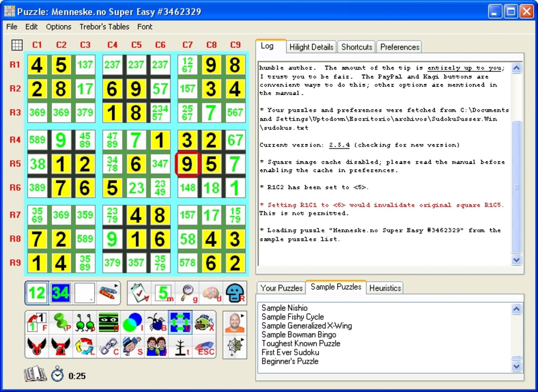Select the blank-square clear mode button

pyautogui.click(x=84, y=293)
